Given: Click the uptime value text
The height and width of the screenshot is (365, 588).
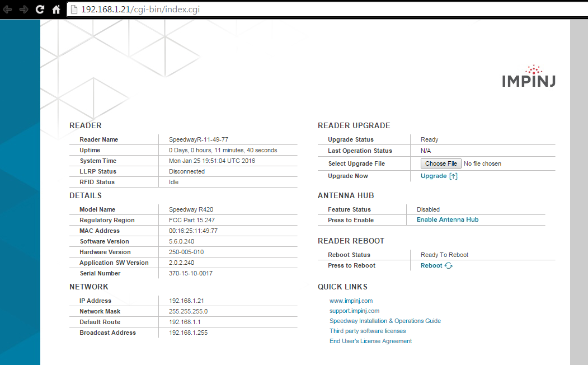Looking at the screenshot, I should tap(223, 150).
